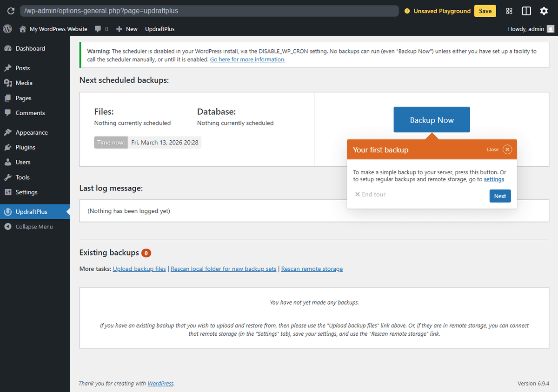The image size is (558, 392).
Task: Open the comments bubble icon in admin bar
Action: click(98, 29)
